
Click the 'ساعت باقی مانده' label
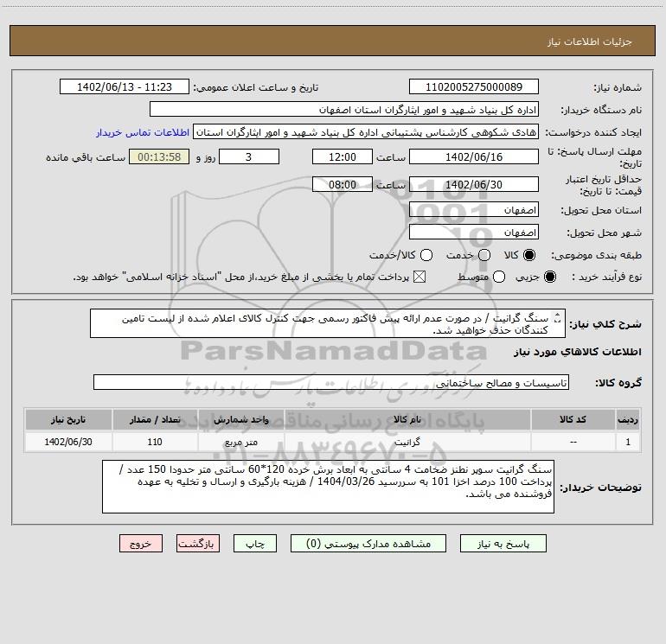(86, 157)
